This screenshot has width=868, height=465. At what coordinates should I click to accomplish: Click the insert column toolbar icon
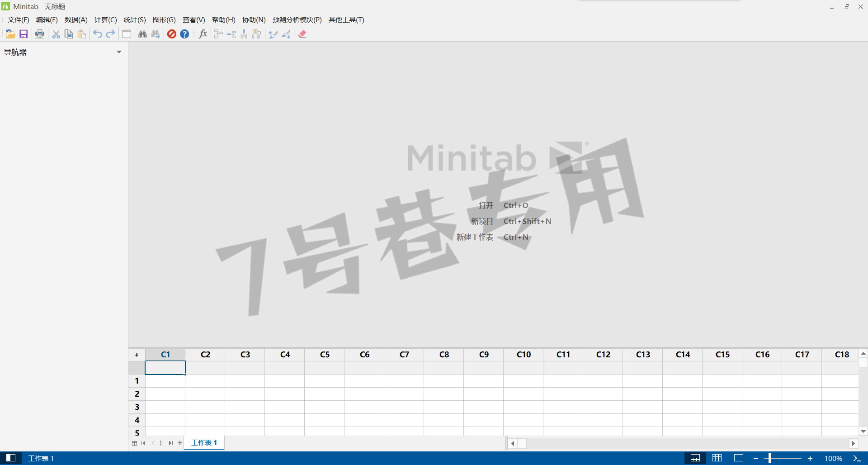point(244,34)
